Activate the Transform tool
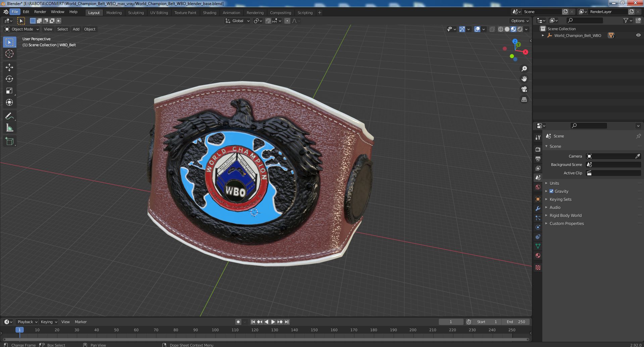Screen dimensions: 644x347 [9, 102]
